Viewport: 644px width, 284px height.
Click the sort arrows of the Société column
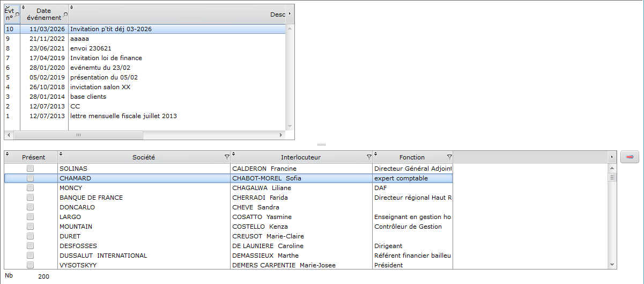61,155
